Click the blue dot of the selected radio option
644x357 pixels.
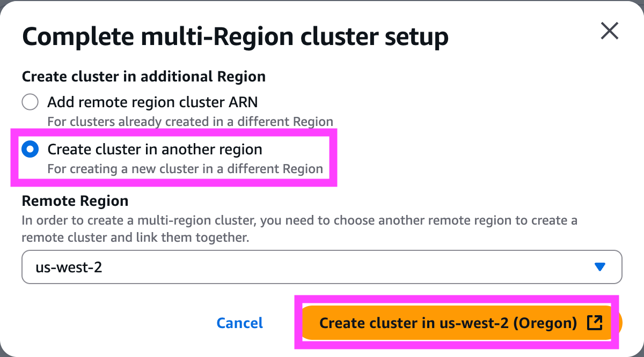click(x=30, y=149)
